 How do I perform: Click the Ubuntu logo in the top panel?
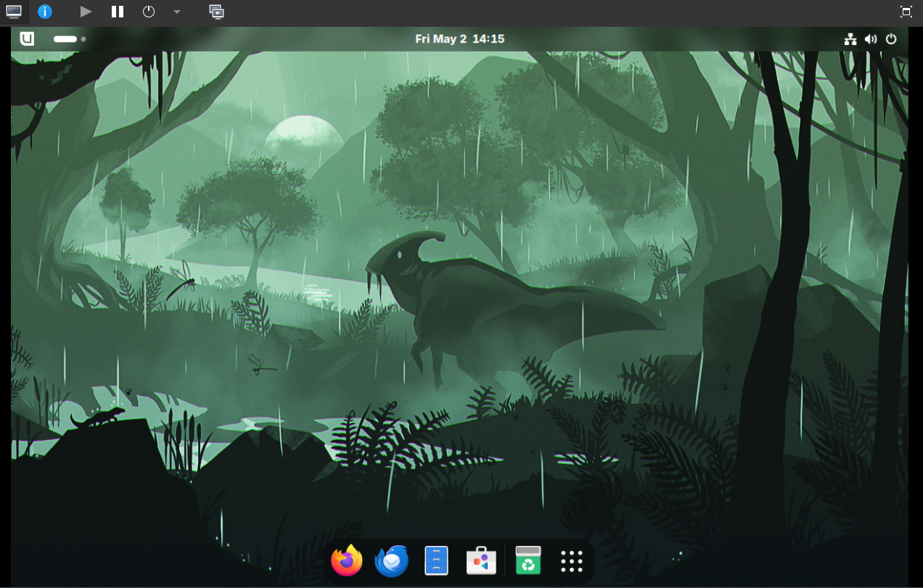27,38
